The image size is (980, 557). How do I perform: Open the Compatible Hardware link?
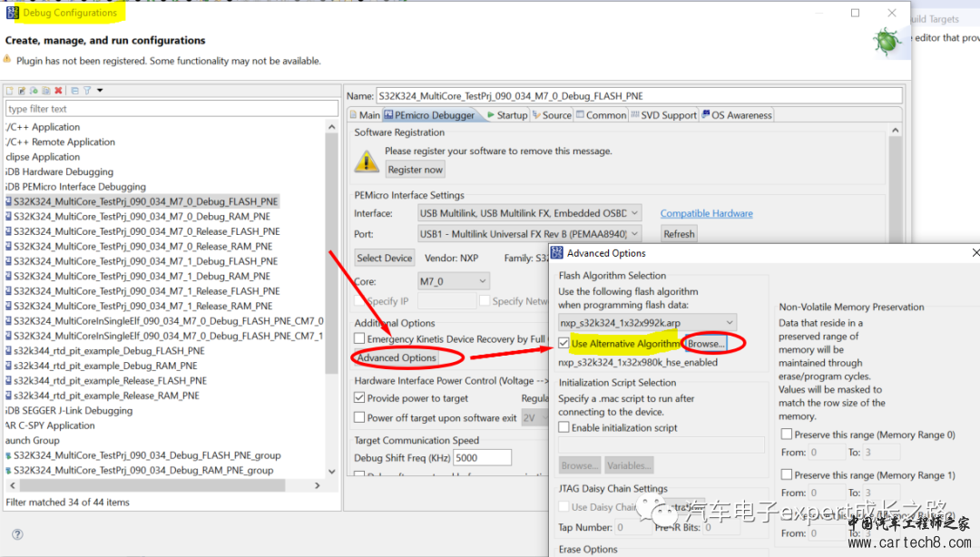click(706, 213)
